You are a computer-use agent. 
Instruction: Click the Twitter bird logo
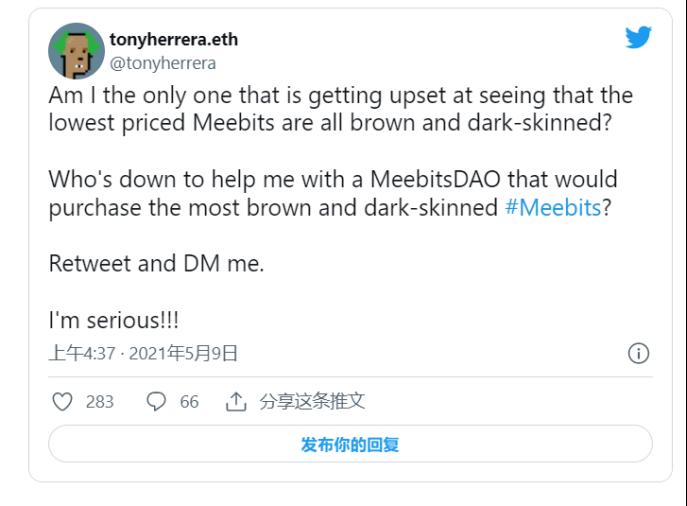click(637, 38)
